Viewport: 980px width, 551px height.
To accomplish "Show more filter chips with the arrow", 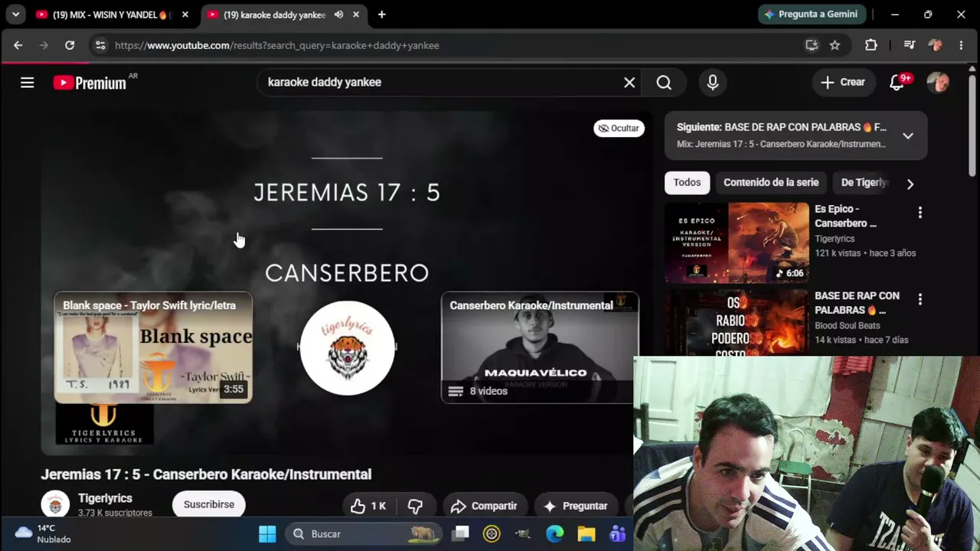I will point(910,184).
